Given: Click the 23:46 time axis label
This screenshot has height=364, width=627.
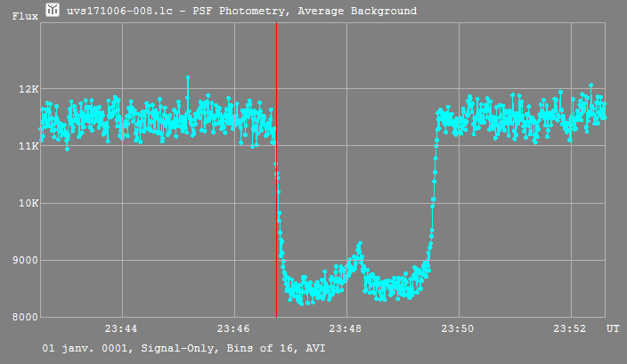Looking at the screenshot, I should click(233, 329).
